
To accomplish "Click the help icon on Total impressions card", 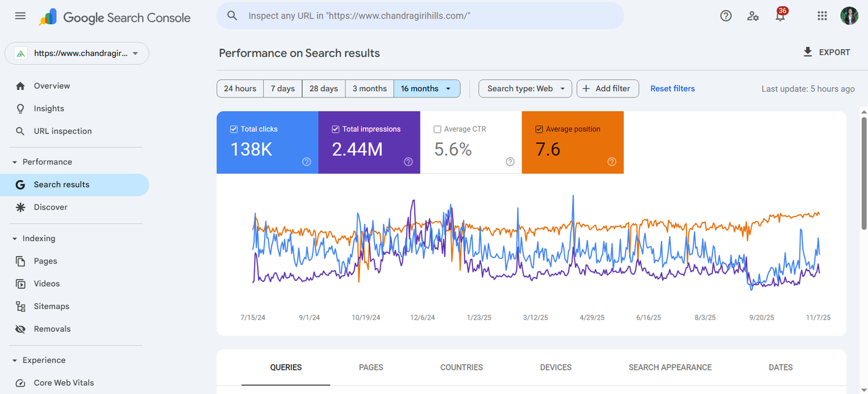I will 408,161.
